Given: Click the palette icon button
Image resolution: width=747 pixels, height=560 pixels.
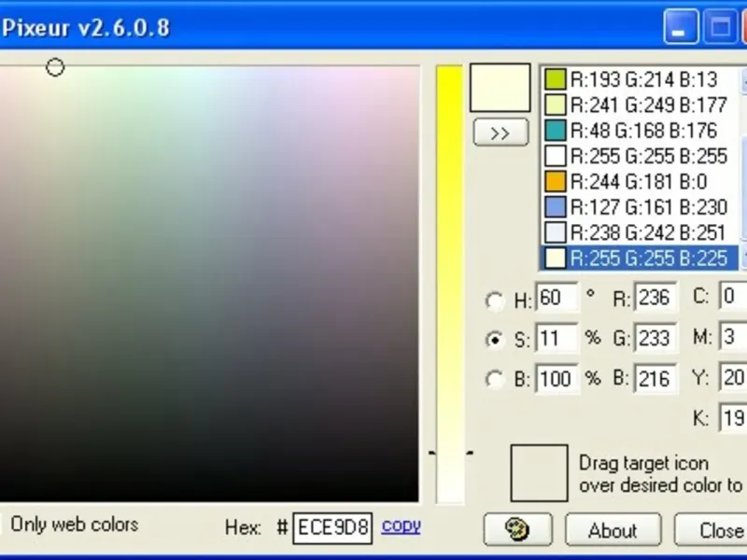Looking at the screenshot, I should coord(518,529).
